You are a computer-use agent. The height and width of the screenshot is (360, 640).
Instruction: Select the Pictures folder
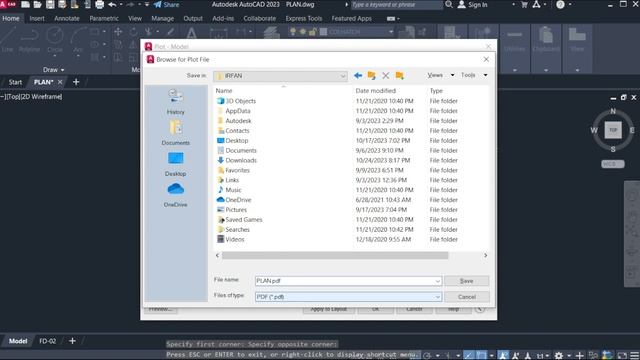pos(232,210)
